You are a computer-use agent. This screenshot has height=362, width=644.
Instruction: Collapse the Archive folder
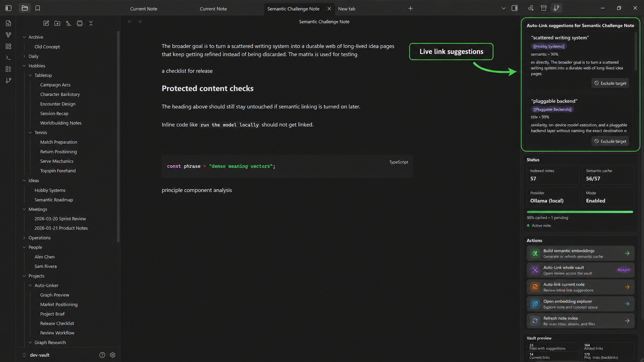24,37
